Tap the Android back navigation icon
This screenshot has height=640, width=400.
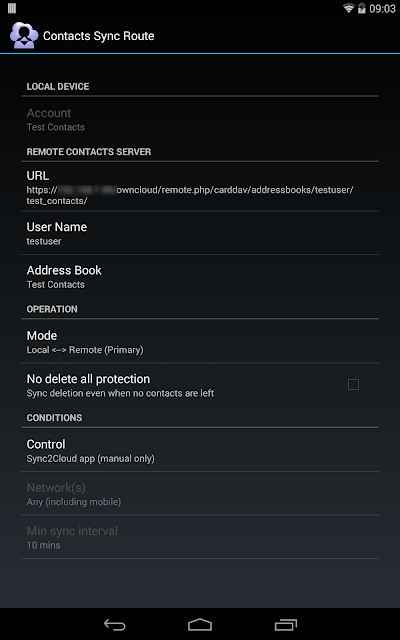pyautogui.click(x=114, y=624)
